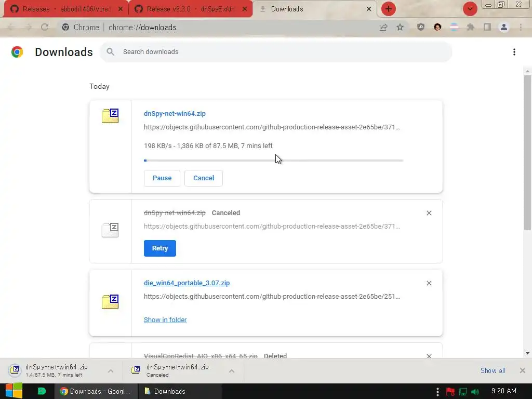Open the tab search dropdown
Screen dimensions: 532x399
pyautogui.click(x=470, y=9)
